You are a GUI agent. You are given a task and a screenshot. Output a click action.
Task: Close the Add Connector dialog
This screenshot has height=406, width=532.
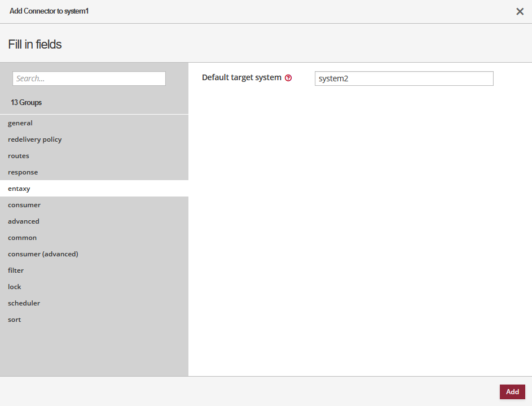click(x=520, y=11)
